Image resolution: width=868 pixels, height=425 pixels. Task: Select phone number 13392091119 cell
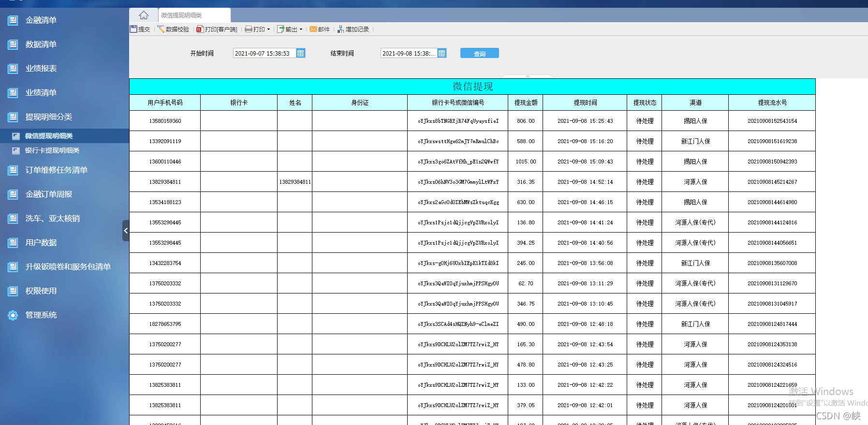(165, 141)
